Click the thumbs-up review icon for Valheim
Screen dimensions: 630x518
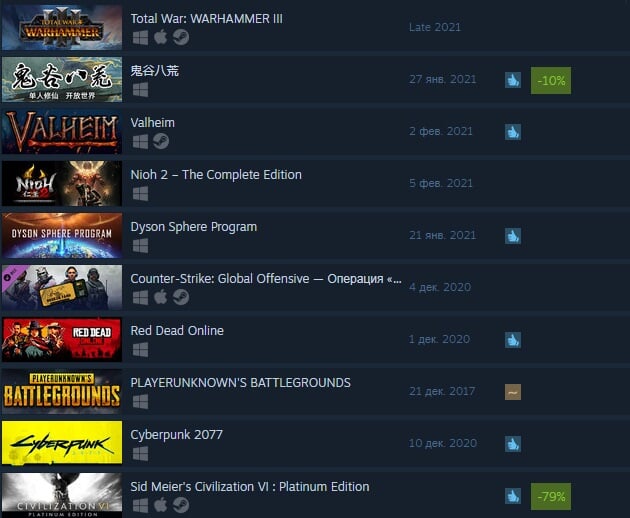(x=513, y=132)
